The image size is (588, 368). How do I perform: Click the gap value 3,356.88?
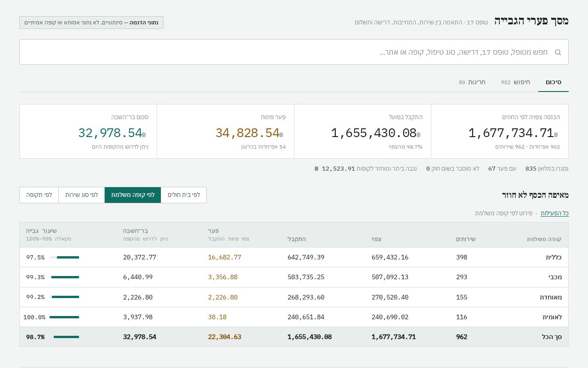[223, 277]
